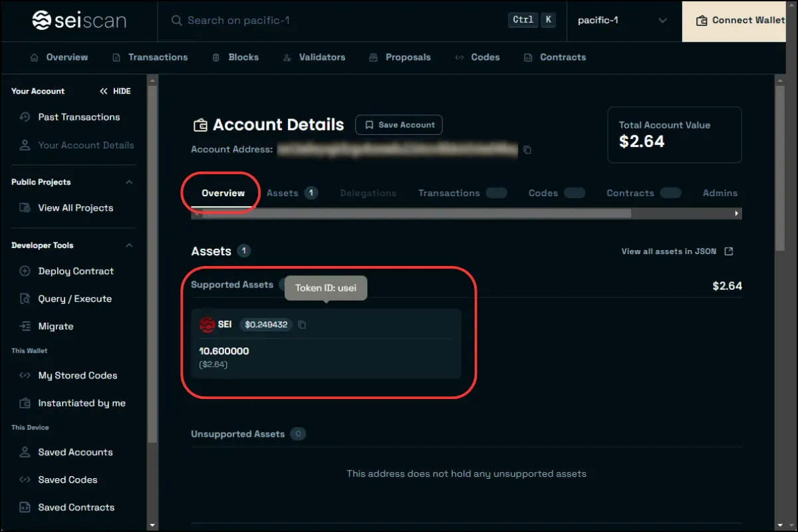Click the Migrate icon

click(25, 327)
